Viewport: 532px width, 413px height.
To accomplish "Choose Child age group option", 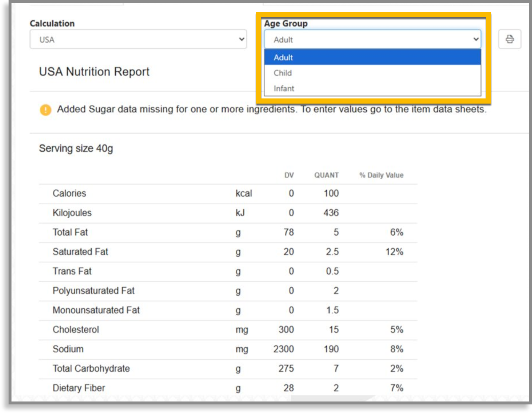I will (372, 73).
